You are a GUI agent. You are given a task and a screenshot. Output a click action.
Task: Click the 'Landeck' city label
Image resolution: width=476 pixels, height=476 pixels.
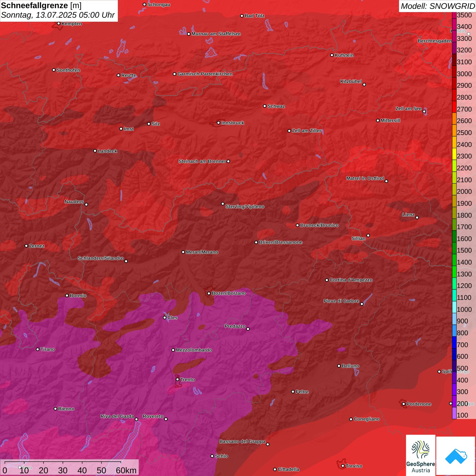pos(107,151)
